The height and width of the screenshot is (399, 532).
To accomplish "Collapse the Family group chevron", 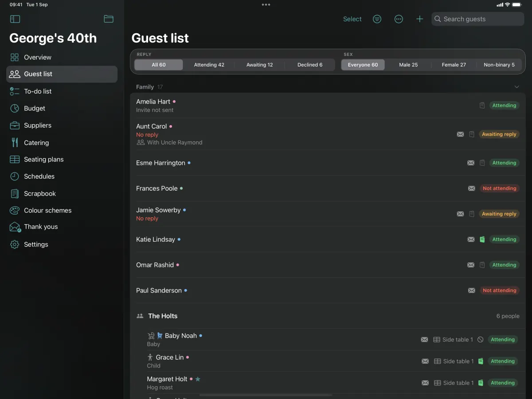I will point(516,87).
